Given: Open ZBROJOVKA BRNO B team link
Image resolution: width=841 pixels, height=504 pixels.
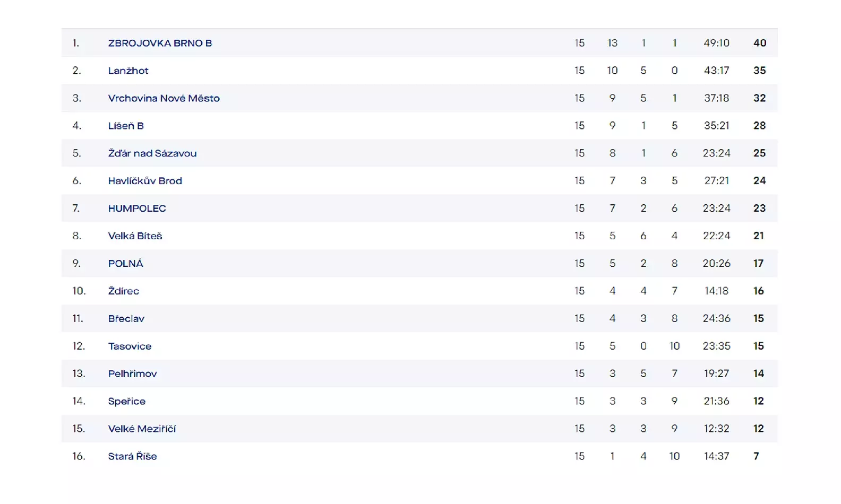Looking at the screenshot, I should [x=160, y=43].
